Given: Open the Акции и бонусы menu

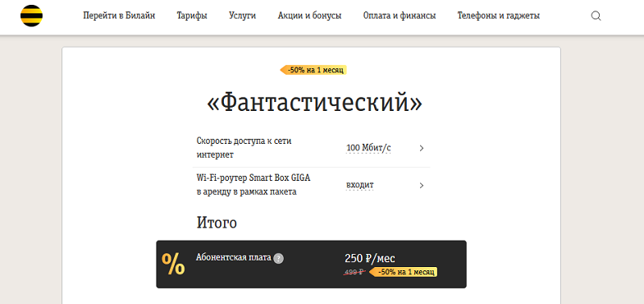Looking at the screenshot, I should [x=309, y=16].
